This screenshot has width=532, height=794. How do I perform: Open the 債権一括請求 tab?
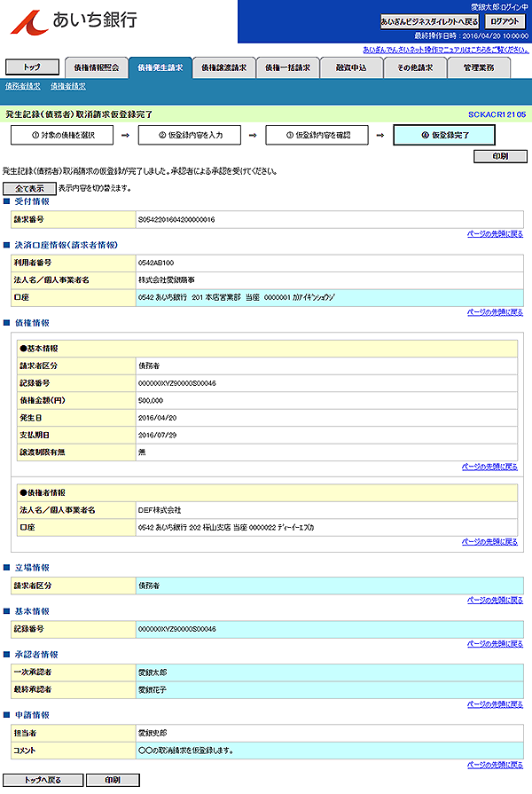tap(287, 67)
